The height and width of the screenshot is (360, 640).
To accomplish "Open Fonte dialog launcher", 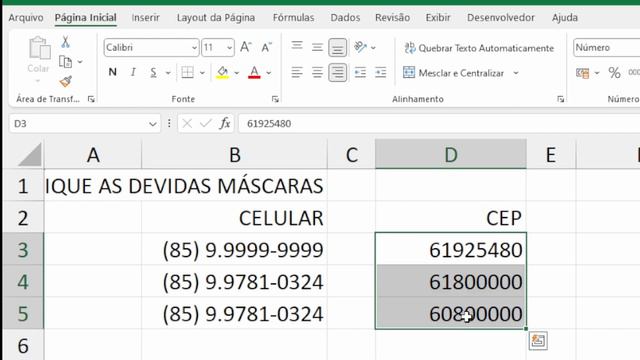I will tap(275, 99).
